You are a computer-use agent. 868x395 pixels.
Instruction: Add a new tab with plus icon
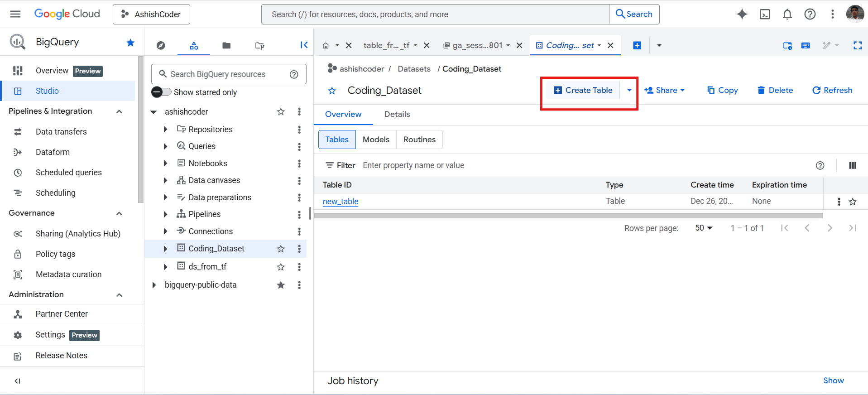click(x=637, y=45)
